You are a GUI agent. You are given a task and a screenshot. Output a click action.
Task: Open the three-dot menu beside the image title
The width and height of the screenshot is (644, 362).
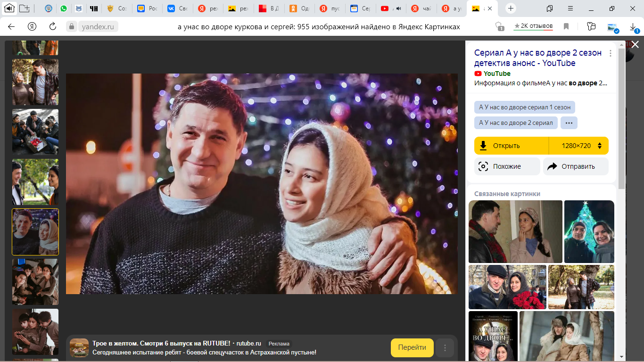click(611, 53)
